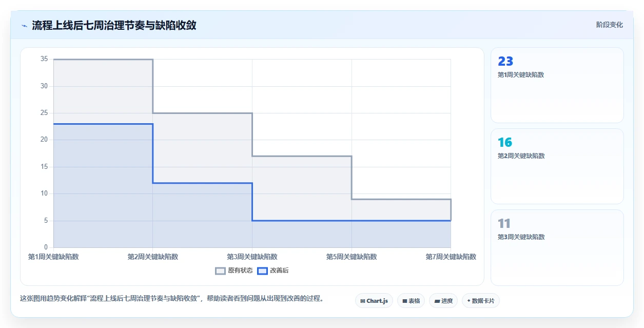Select the 进度 chip
Viewport: 644px width, 328px height.
(x=443, y=301)
